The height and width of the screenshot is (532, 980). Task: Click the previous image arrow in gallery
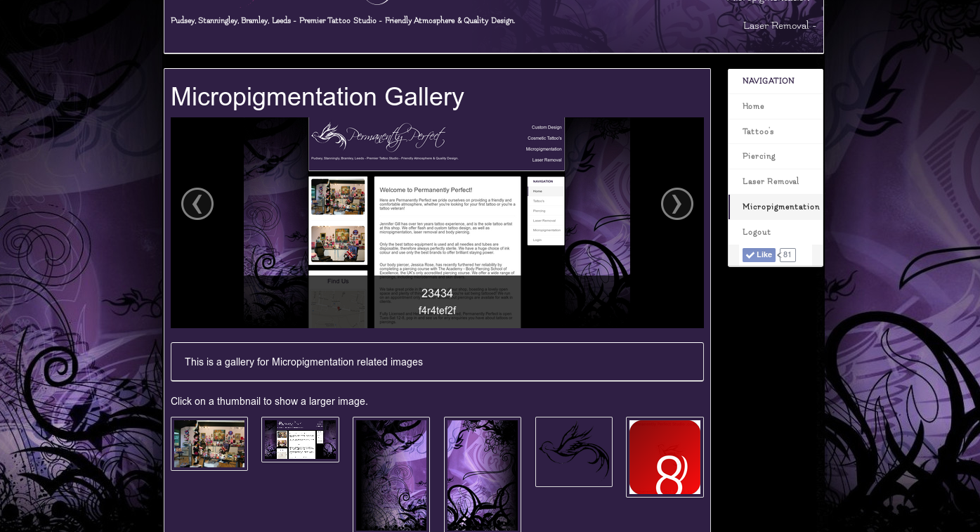coord(197,204)
